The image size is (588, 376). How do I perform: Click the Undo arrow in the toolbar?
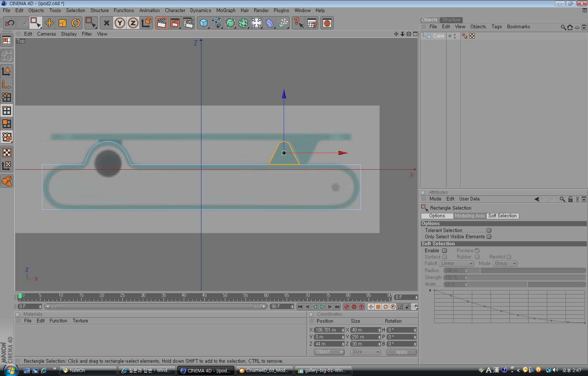pos(10,23)
